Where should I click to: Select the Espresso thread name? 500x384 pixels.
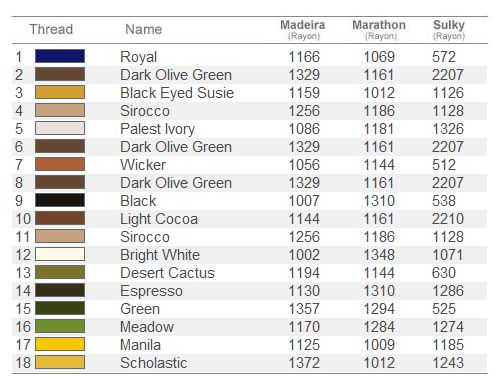point(151,291)
